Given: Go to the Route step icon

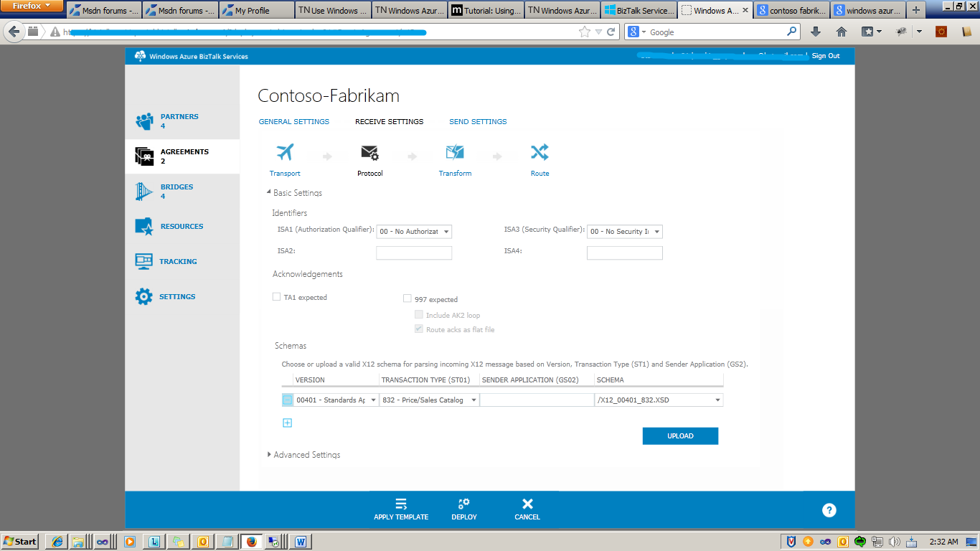Looking at the screenshot, I should [x=540, y=153].
